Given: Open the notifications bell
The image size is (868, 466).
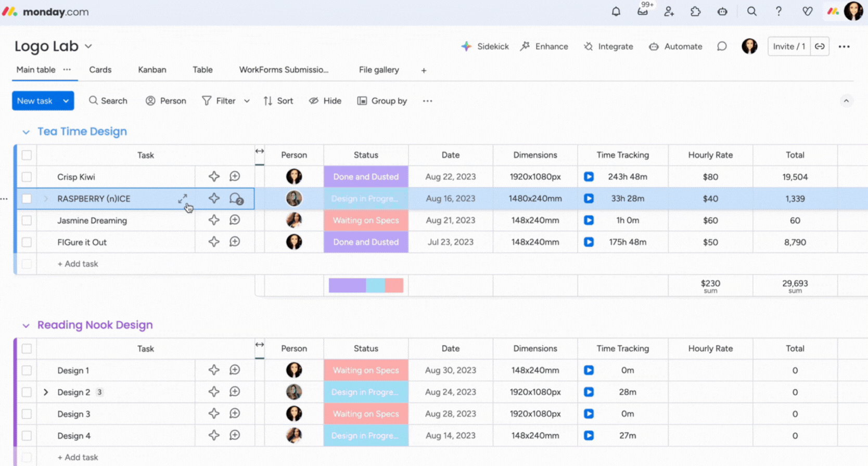Looking at the screenshot, I should pyautogui.click(x=616, y=11).
